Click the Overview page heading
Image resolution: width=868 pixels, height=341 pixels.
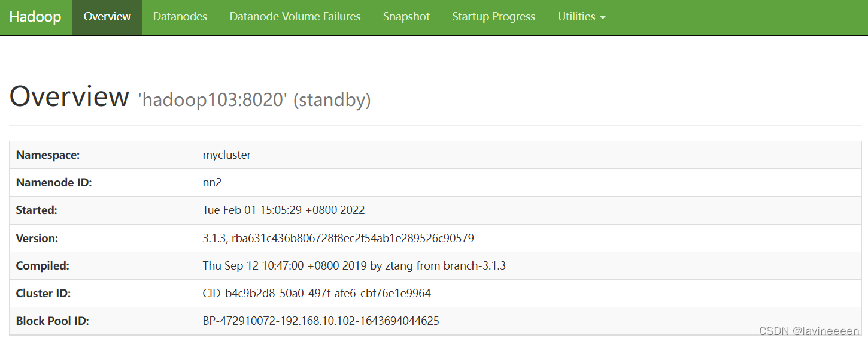(x=69, y=96)
